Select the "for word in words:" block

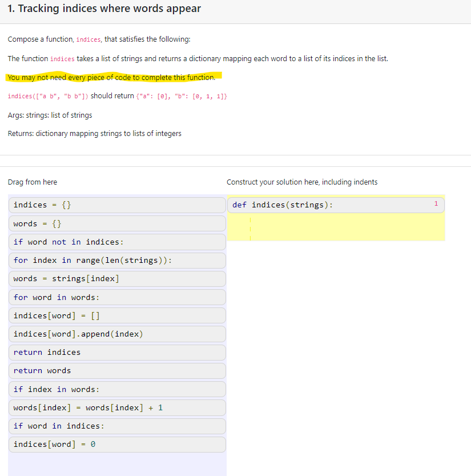tap(117, 297)
